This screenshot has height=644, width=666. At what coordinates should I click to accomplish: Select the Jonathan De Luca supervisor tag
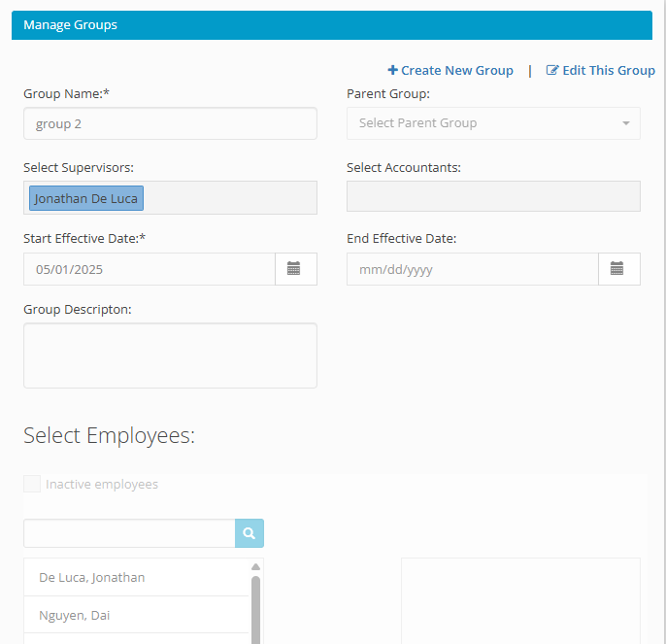(x=86, y=198)
